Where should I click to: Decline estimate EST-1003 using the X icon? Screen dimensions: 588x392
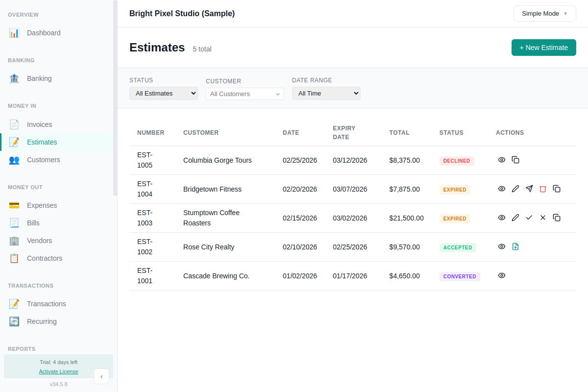pyautogui.click(x=542, y=218)
